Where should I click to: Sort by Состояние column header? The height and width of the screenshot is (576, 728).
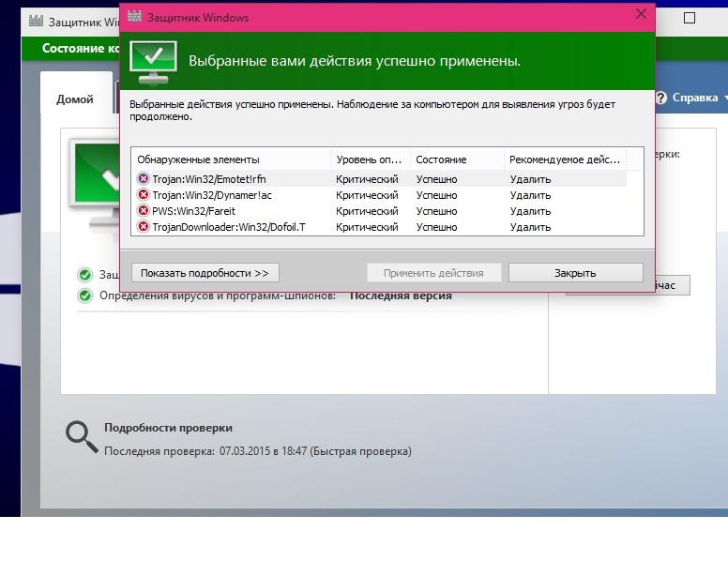pyautogui.click(x=457, y=159)
